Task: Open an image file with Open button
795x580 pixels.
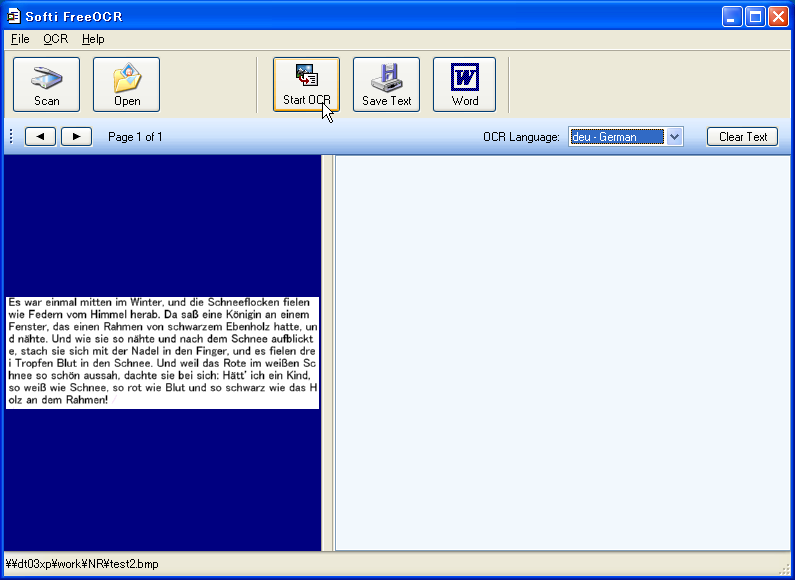Action: [x=126, y=84]
